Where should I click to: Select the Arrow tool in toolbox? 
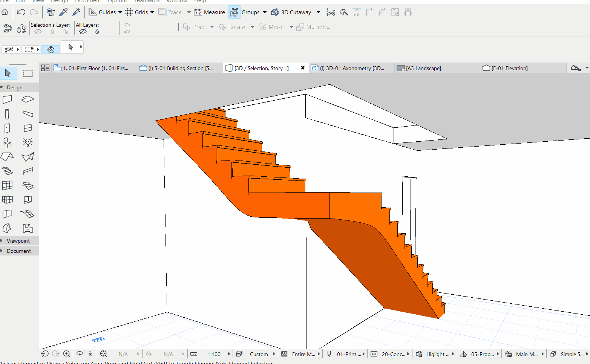pos(8,73)
